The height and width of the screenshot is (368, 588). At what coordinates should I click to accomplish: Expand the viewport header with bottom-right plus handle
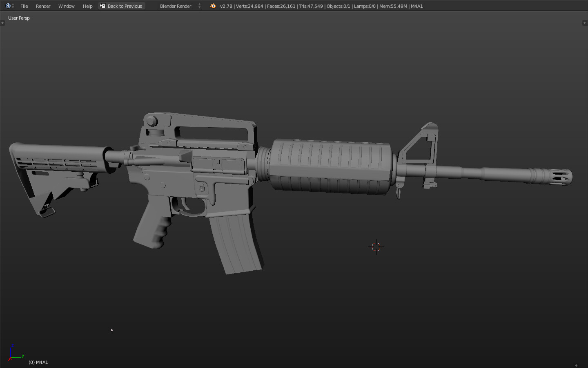click(576, 365)
